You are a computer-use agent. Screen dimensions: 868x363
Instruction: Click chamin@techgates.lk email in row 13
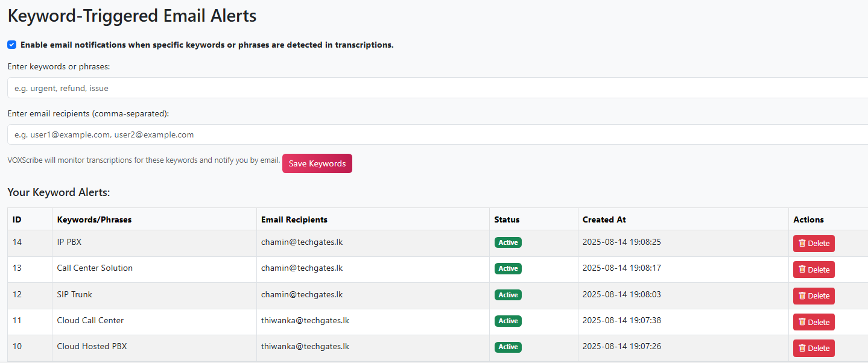pyautogui.click(x=302, y=268)
